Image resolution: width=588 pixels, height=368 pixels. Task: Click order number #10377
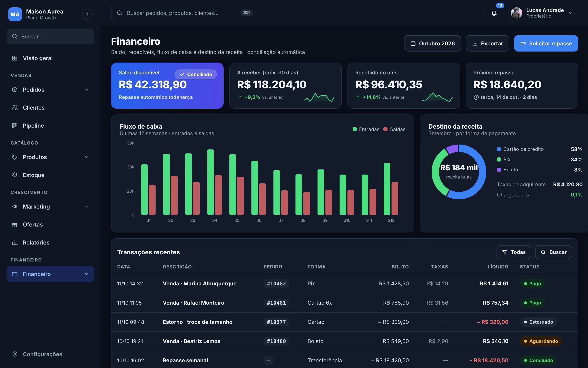(276, 322)
